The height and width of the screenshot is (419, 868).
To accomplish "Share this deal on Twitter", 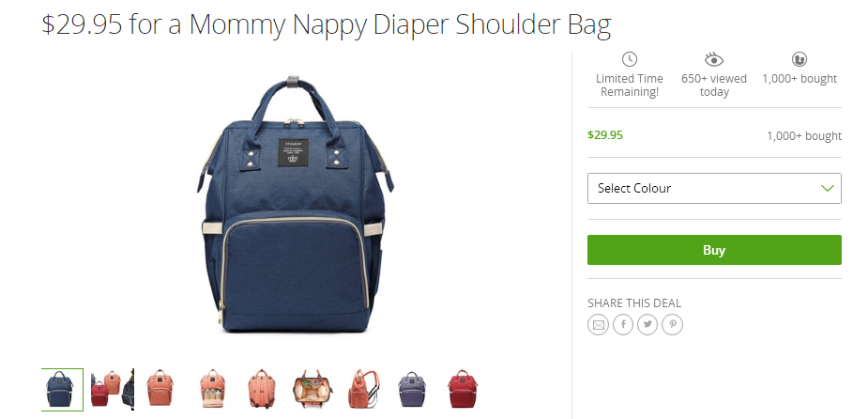I will point(647,325).
